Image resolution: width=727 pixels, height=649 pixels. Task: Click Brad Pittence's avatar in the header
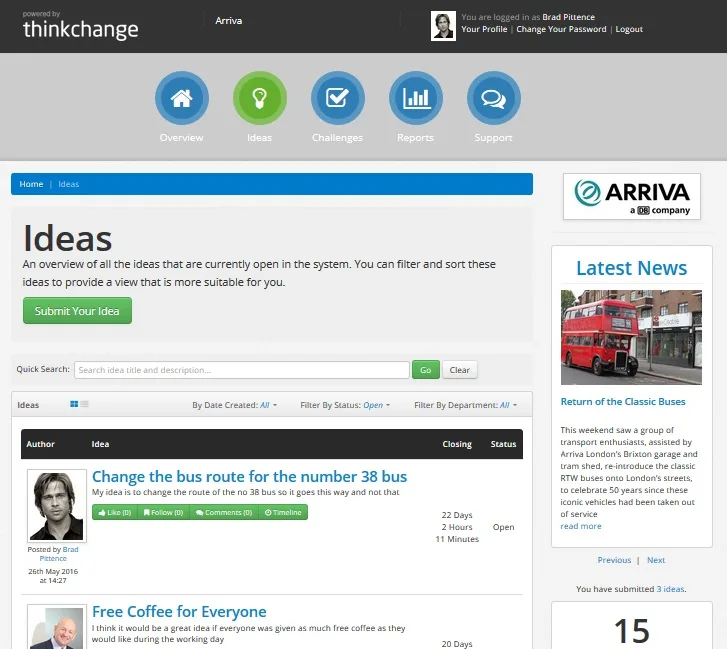click(x=443, y=26)
